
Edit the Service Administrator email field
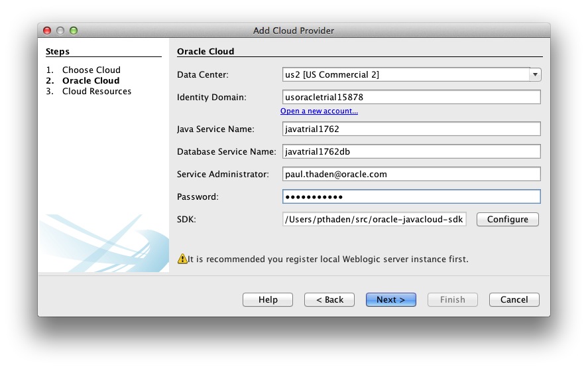[x=412, y=174]
